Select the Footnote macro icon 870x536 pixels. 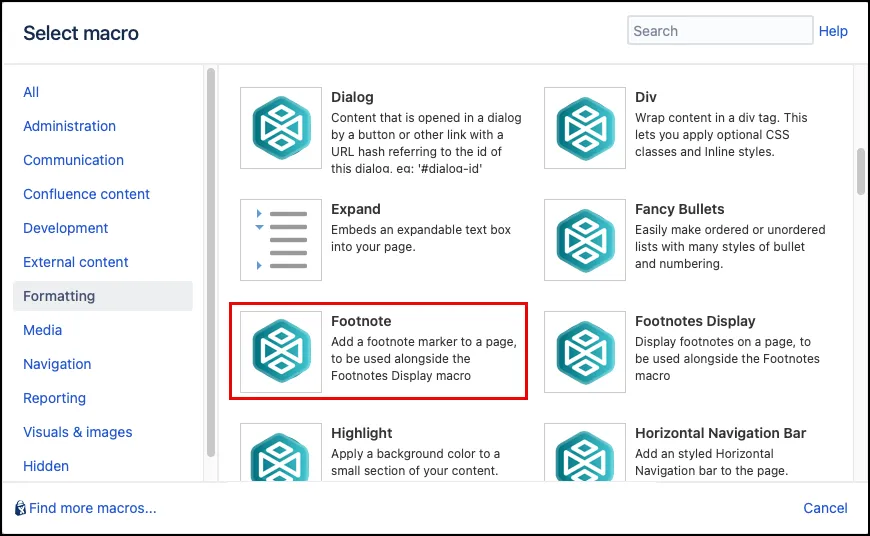point(281,352)
